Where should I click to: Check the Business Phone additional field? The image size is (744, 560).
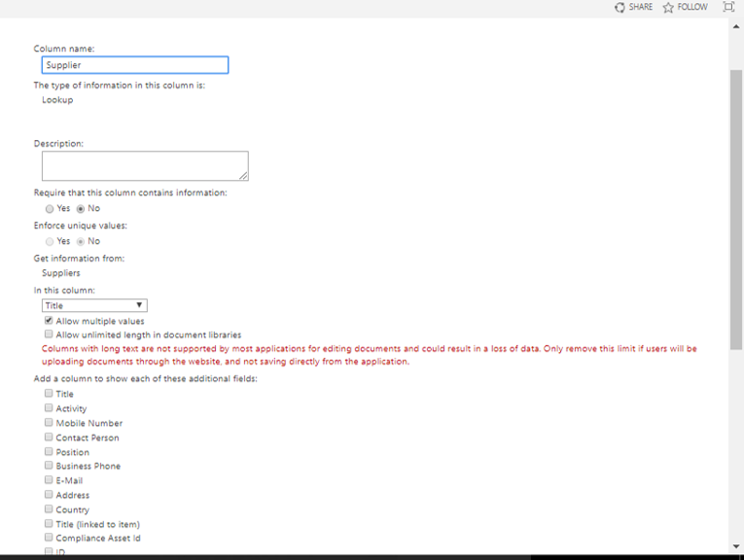point(49,465)
